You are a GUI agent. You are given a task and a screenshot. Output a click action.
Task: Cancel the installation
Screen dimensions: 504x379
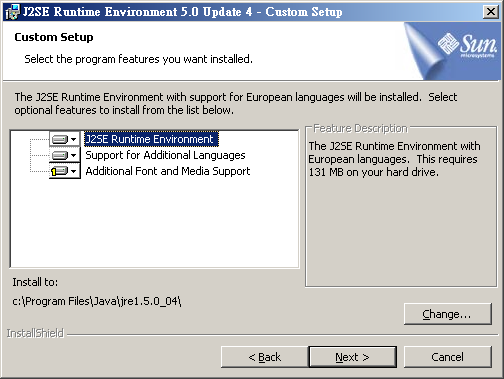coord(448,357)
